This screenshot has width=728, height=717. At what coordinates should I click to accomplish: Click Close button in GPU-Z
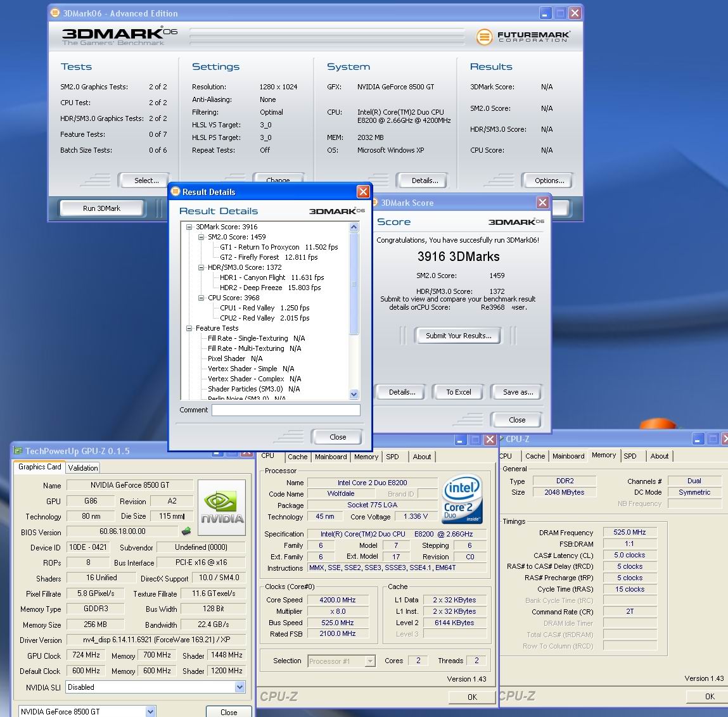(229, 712)
